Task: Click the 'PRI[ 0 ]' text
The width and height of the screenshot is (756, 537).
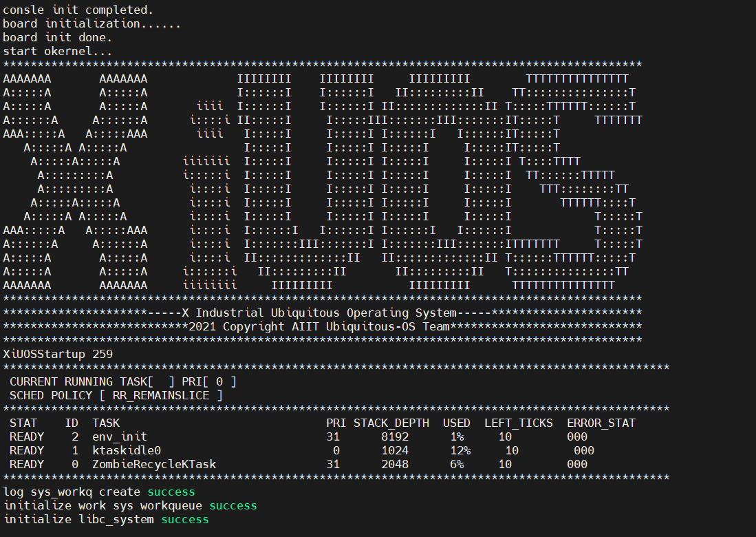Action: click(208, 382)
